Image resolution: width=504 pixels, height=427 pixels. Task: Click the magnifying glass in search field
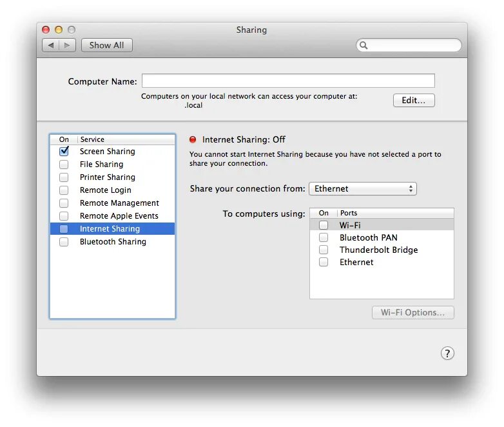tap(363, 45)
